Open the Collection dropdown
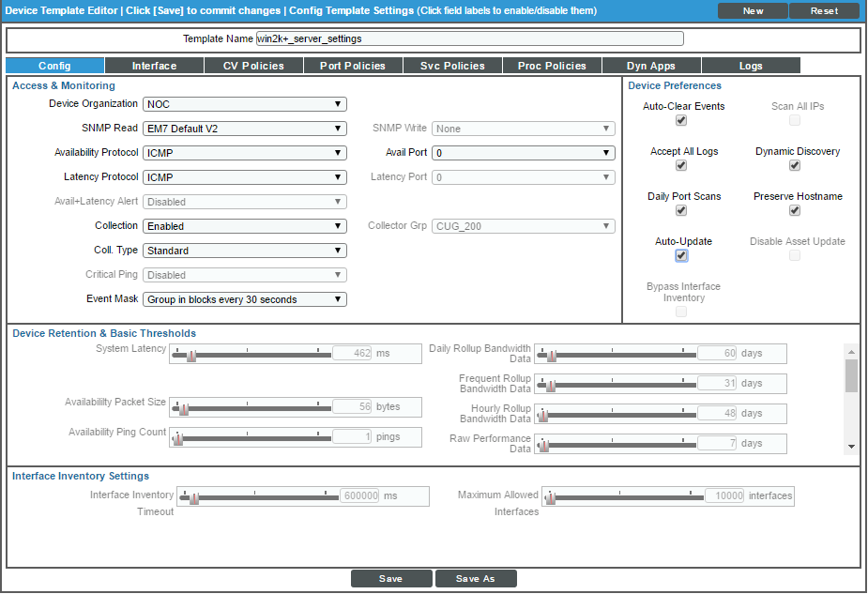868x594 pixels. (243, 225)
